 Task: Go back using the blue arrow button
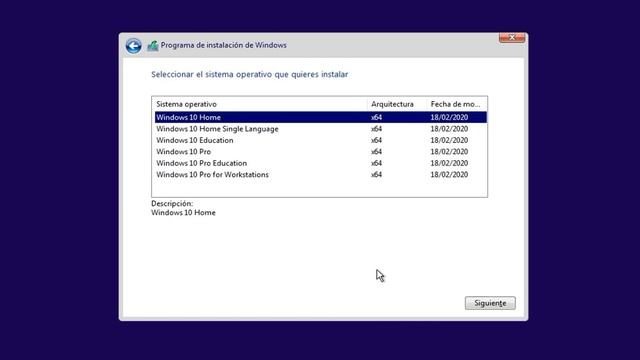(133, 46)
